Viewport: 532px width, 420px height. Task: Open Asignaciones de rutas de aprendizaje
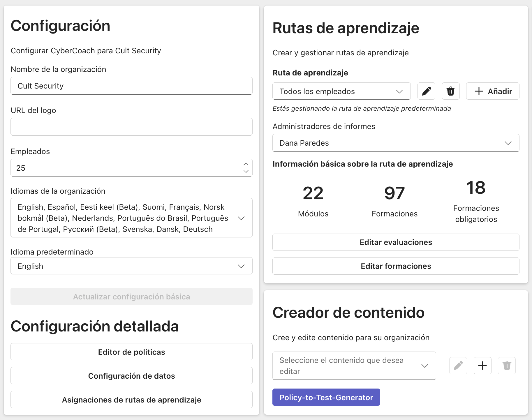click(131, 400)
